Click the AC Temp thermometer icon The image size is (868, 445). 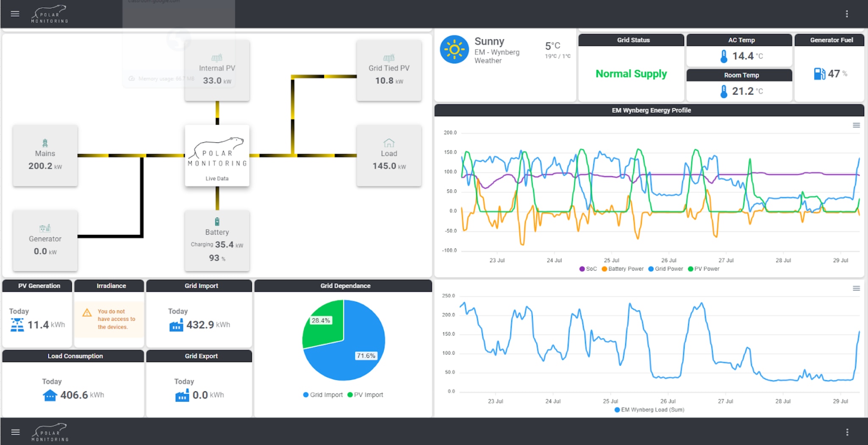click(x=724, y=56)
